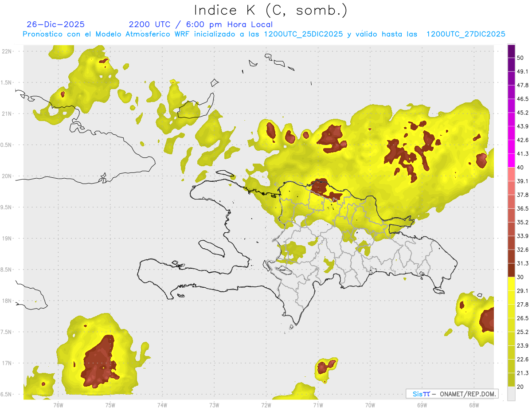Select the dark brown swatch between 30 and 31.3

coord(511,270)
